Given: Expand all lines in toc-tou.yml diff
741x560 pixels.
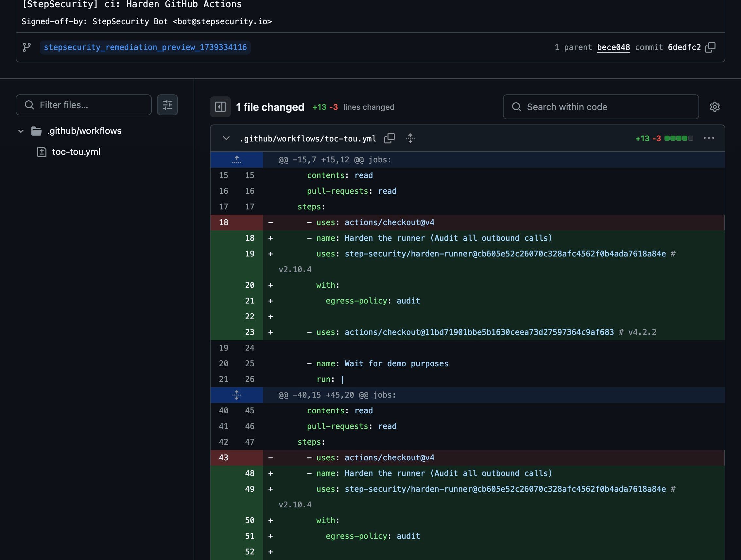Looking at the screenshot, I should 410,138.
